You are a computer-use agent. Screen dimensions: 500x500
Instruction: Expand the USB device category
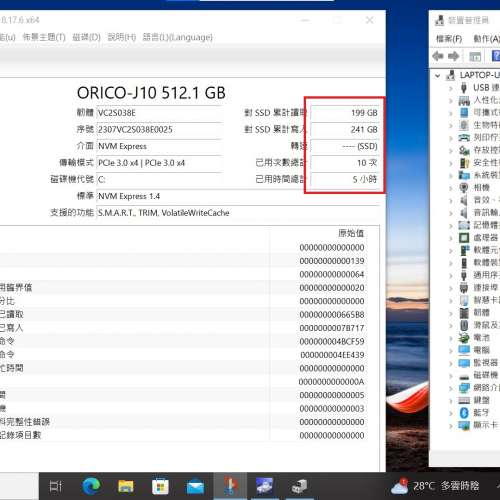451,88
